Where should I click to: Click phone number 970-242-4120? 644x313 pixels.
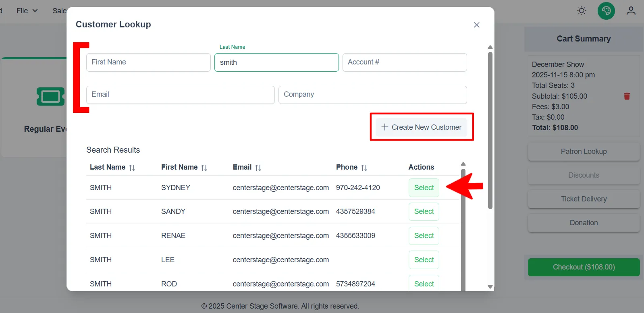point(358,188)
